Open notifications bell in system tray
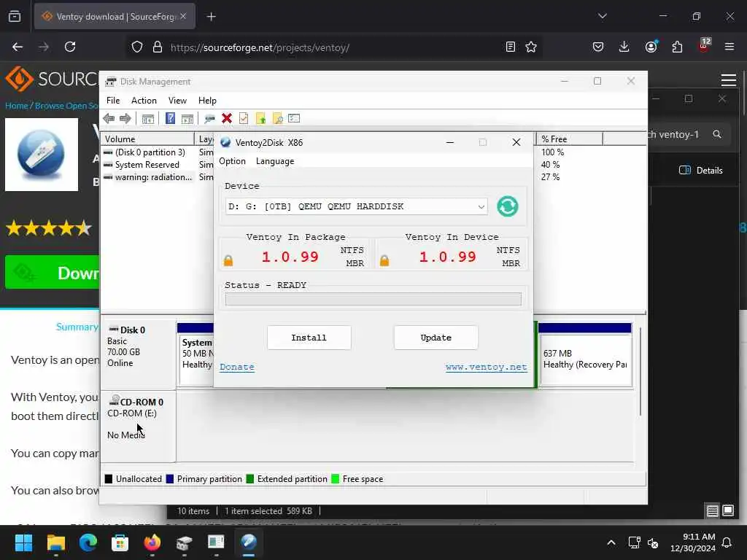This screenshot has width=747, height=560. [727, 542]
